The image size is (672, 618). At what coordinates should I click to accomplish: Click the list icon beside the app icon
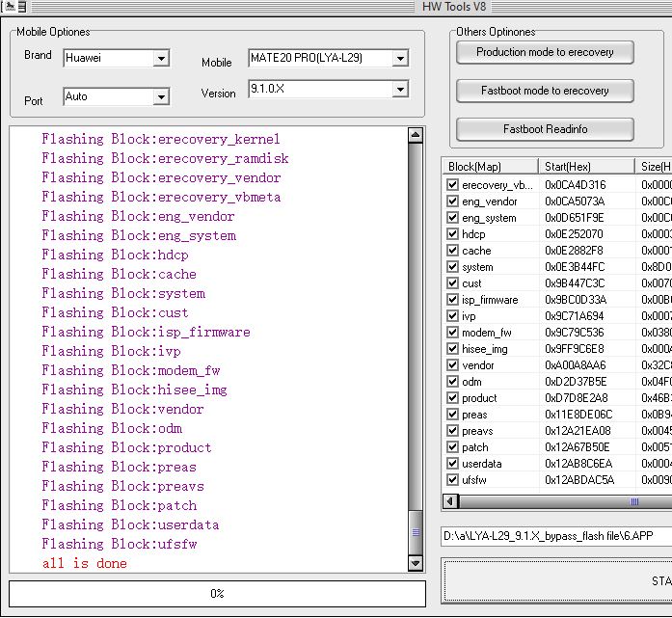[x=20, y=7]
